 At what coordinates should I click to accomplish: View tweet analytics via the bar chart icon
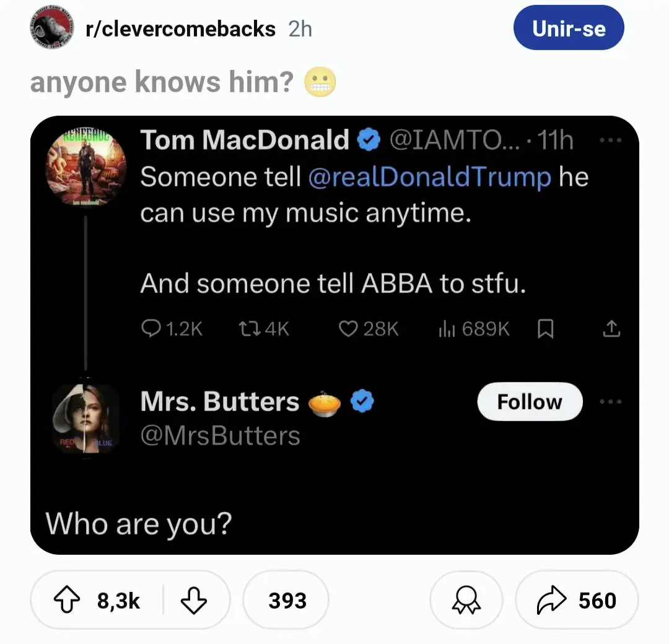(x=447, y=329)
